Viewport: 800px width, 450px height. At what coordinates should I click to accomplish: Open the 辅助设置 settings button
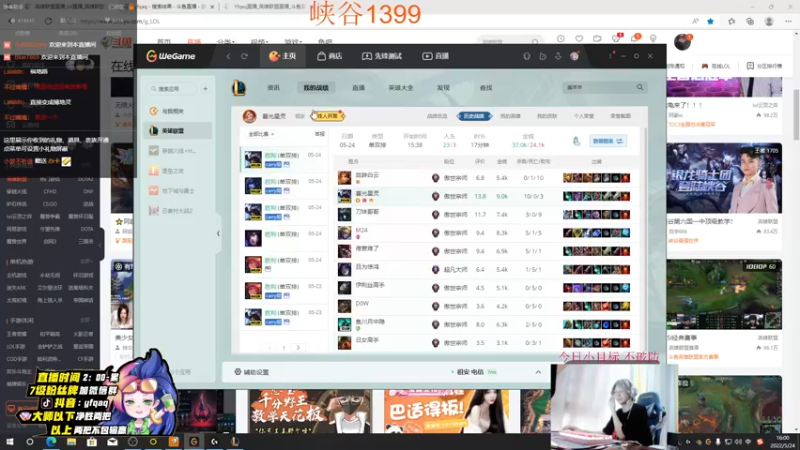252,372
